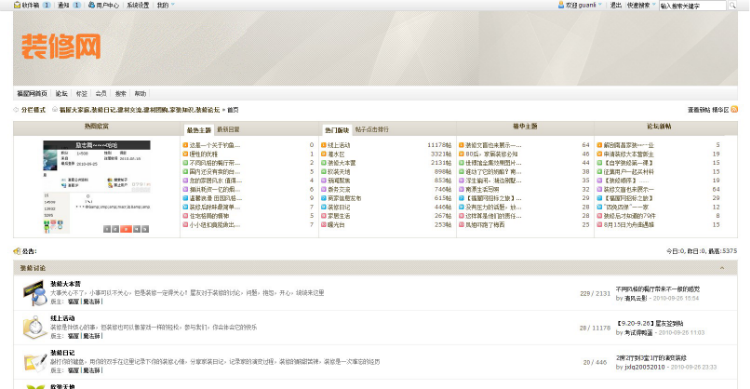Switch to the 帖子点击排行 tab
The image size is (750, 389).
(372, 130)
